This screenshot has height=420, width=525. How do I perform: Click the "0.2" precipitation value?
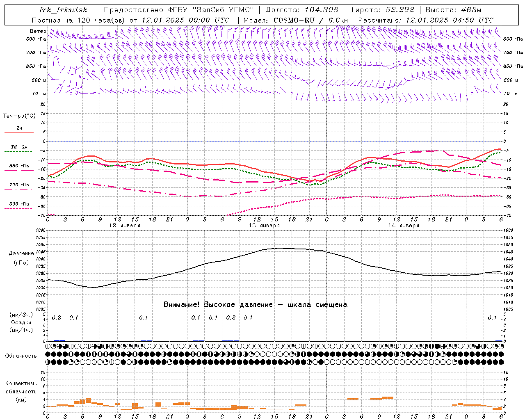[231, 317]
